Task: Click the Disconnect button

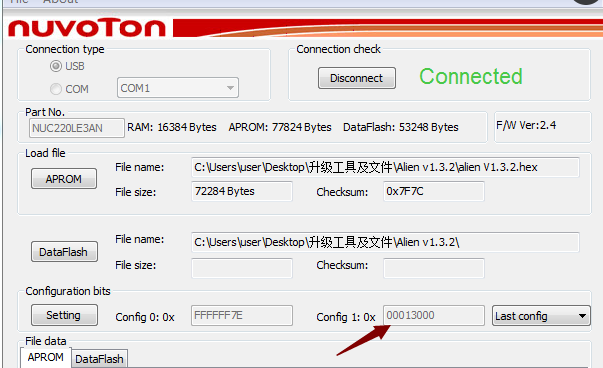Action: [356, 78]
